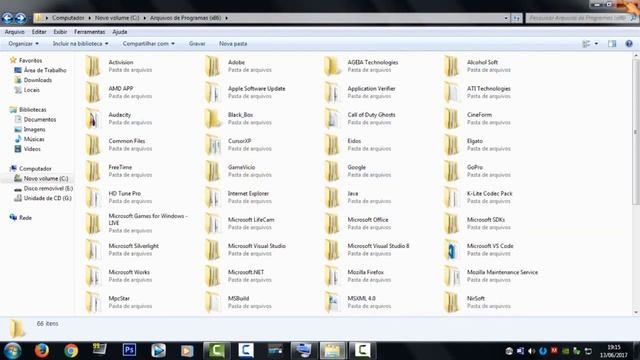Open the Ajuda menu
The width and height of the screenshot is (640, 360).
(120, 32)
